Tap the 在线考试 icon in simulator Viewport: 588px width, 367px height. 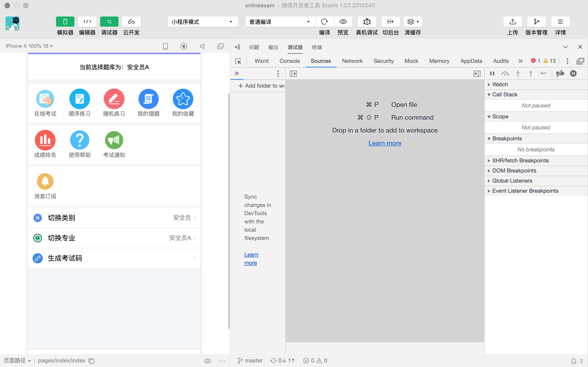click(45, 99)
